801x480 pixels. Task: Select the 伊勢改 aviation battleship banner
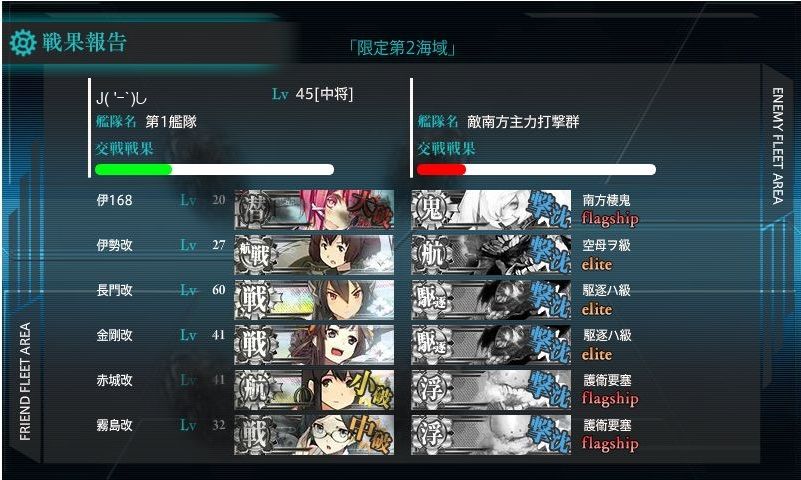coord(314,254)
